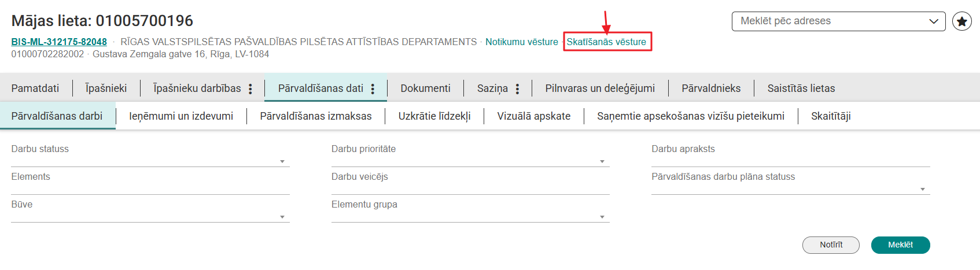Select the address text Gustava Zemgala gatve 16
The image size is (980, 270).
[149, 54]
